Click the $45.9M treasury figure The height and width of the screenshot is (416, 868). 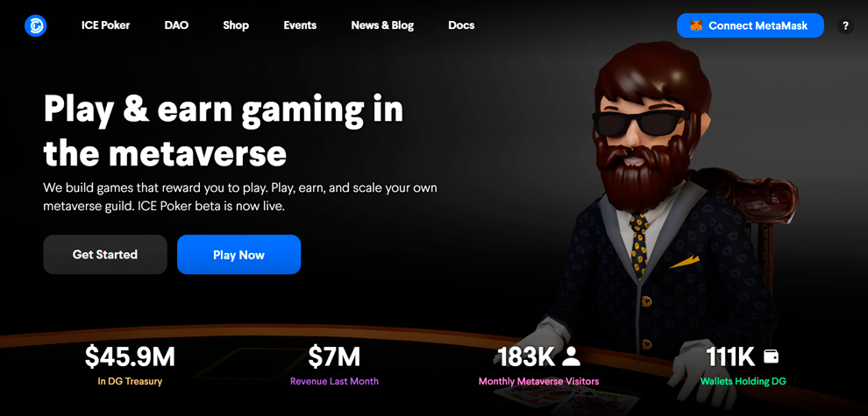[x=130, y=356]
